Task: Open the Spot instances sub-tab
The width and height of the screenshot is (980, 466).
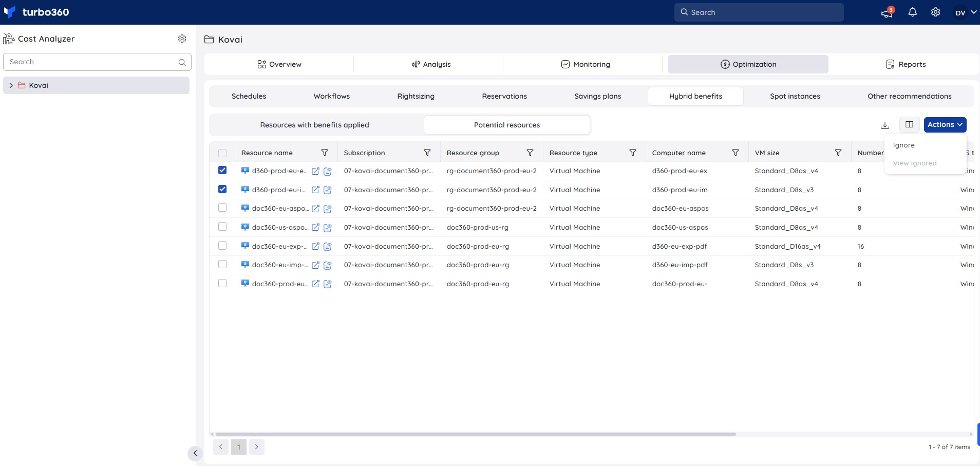Action: (795, 96)
